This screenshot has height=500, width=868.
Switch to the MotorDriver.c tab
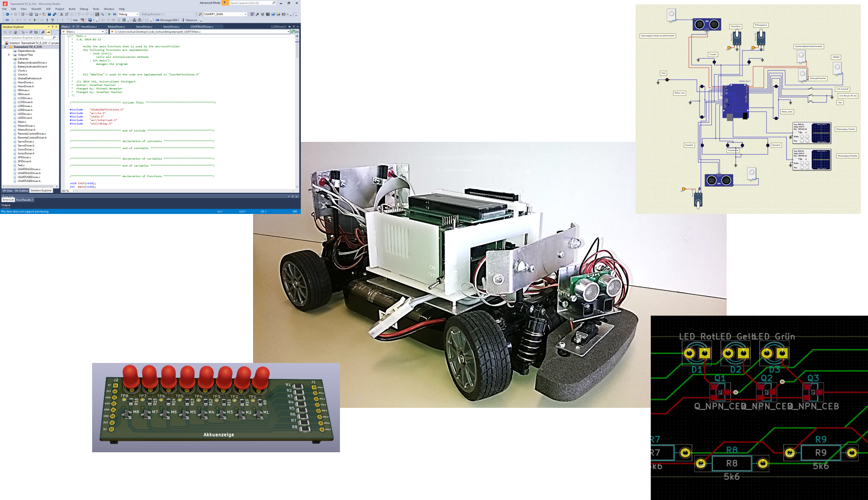116,27
